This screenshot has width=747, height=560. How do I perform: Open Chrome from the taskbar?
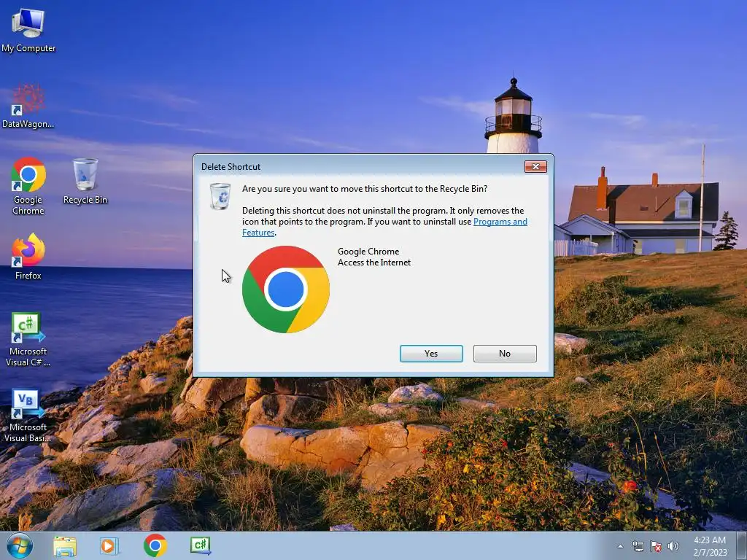click(x=155, y=545)
